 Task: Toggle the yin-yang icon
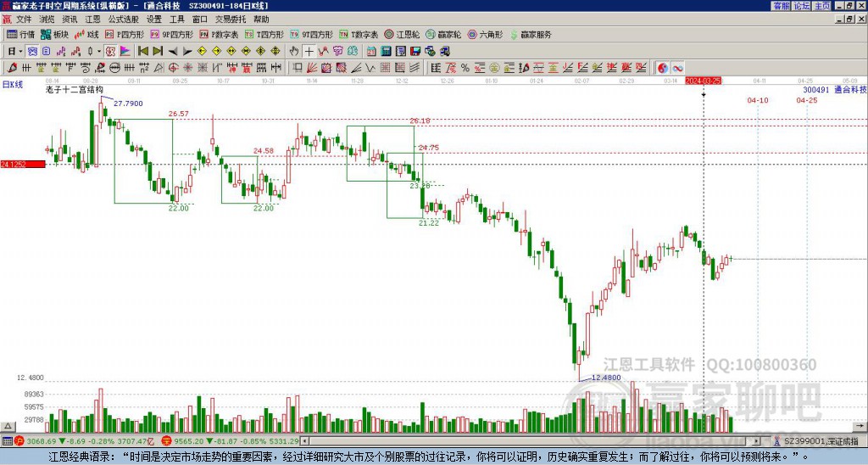663,68
